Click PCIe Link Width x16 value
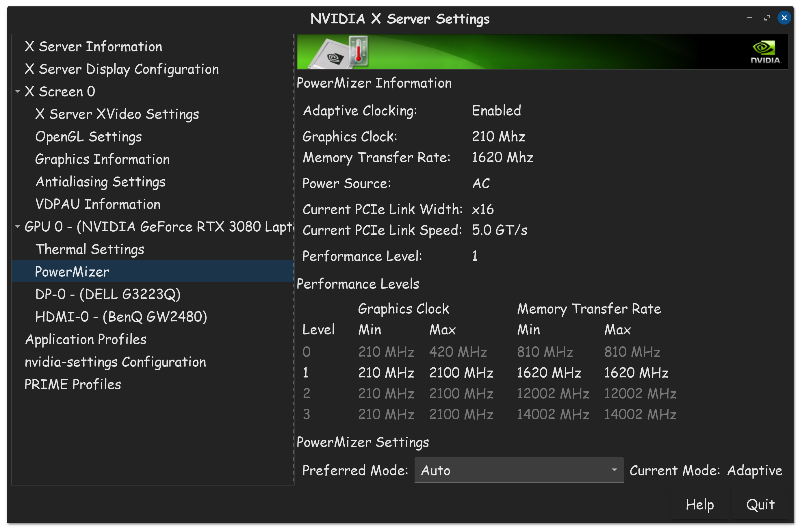Screen dimensions: 802x532 (x=483, y=209)
